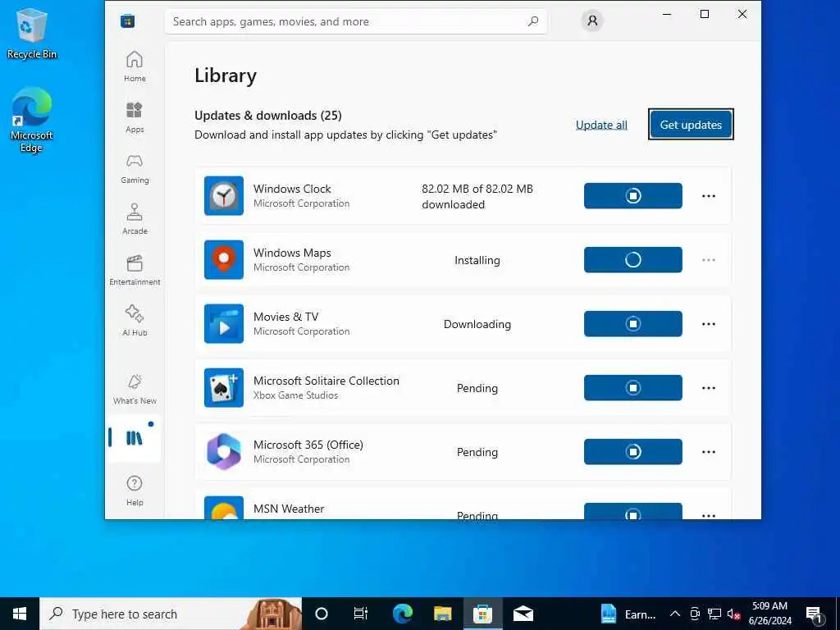Open the Arcade section
The width and height of the screenshot is (840, 630).
click(135, 219)
